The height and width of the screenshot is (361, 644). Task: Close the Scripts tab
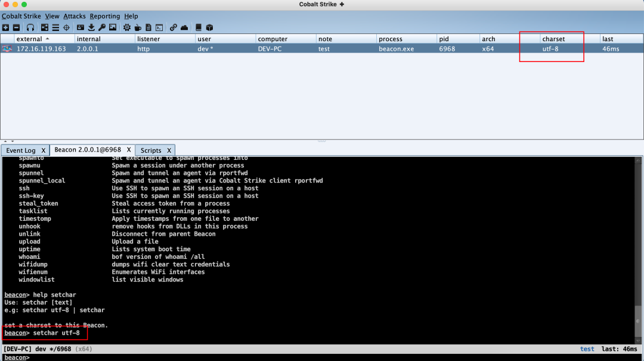169,150
